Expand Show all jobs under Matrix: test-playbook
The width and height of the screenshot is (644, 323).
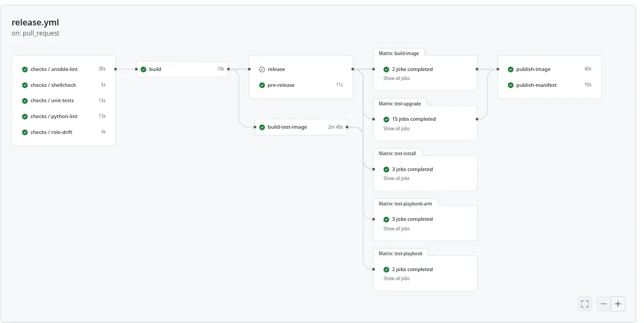[396, 279]
